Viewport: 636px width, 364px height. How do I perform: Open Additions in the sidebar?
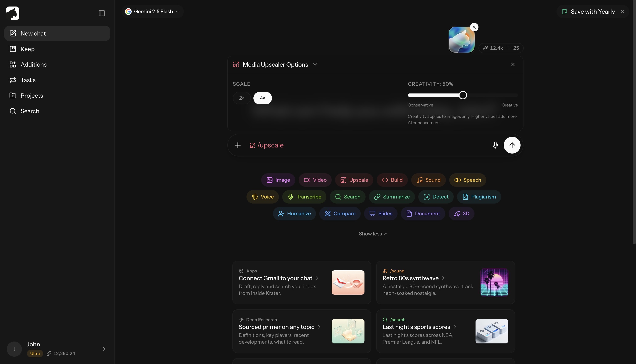[x=57, y=64]
